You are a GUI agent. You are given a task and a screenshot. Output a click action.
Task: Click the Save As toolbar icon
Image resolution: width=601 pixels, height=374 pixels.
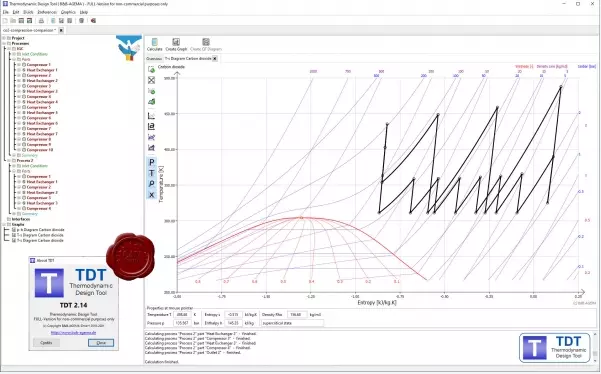tap(29, 21)
